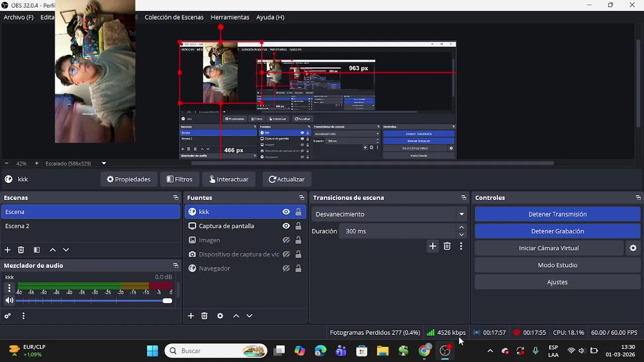This screenshot has width=644, height=362.
Task: Open the Colección de Escenas menu
Action: pyautogui.click(x=174, y=17)
